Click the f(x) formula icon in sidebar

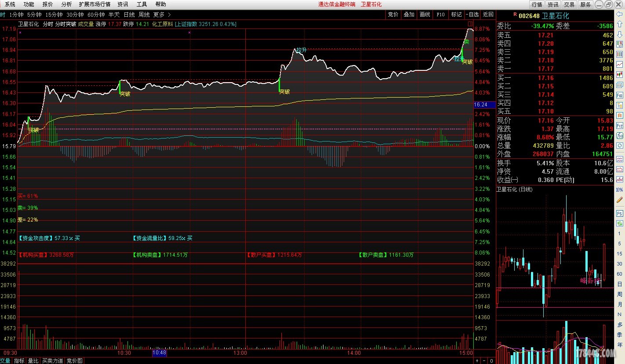[620, 135]
